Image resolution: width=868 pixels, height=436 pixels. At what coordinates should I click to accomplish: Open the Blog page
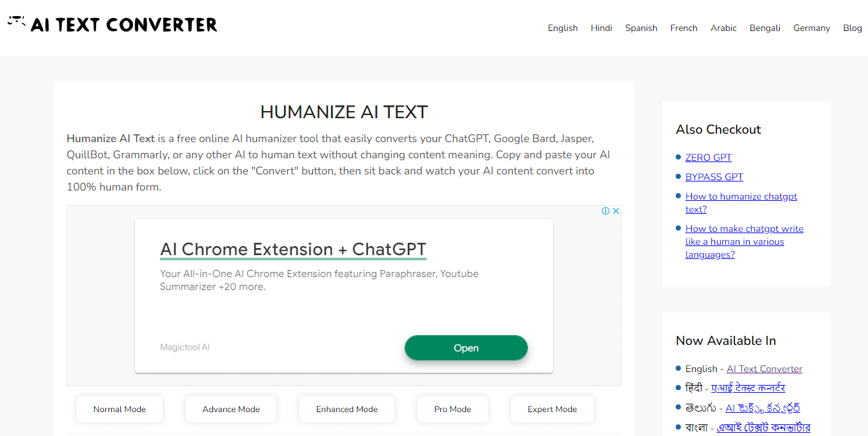coord(853,28)
